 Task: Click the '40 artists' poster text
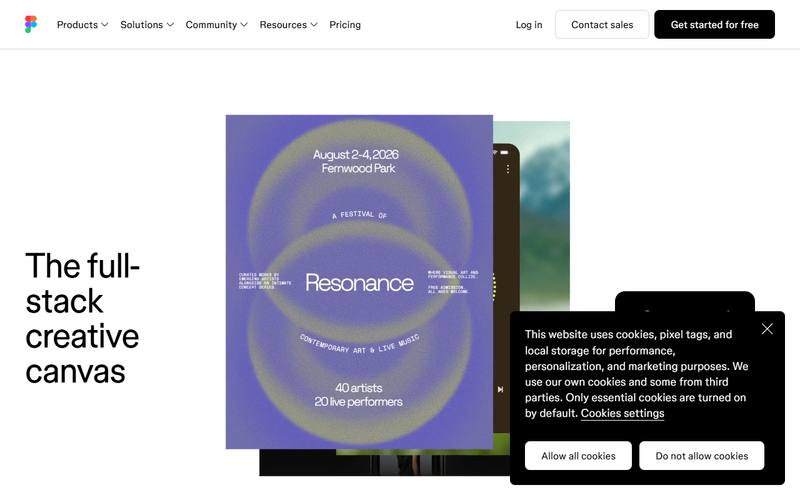[x=359, y=388]
